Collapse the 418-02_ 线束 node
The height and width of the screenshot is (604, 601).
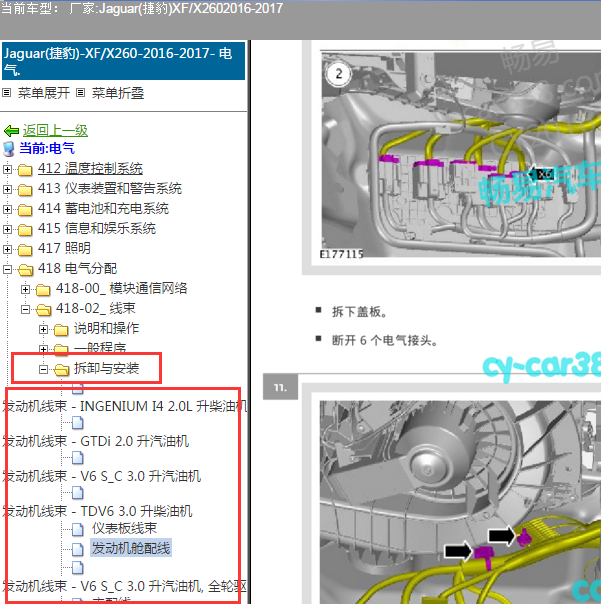point(25,309)
